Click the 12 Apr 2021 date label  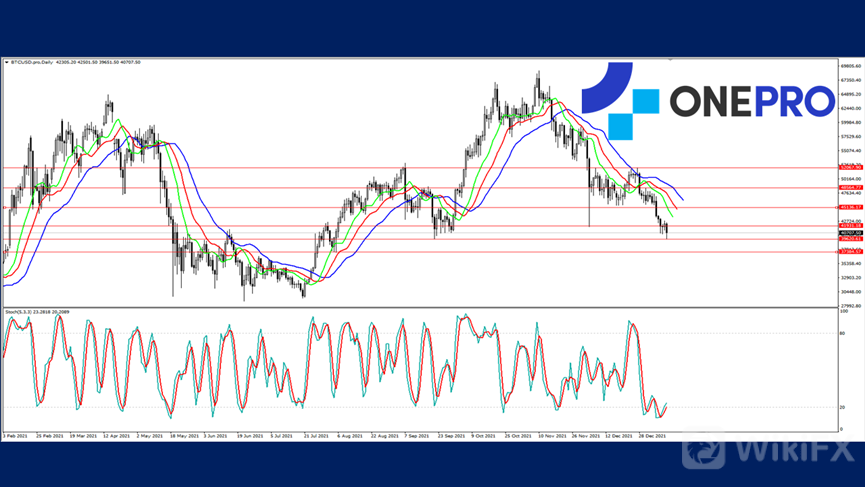point(116,436)
